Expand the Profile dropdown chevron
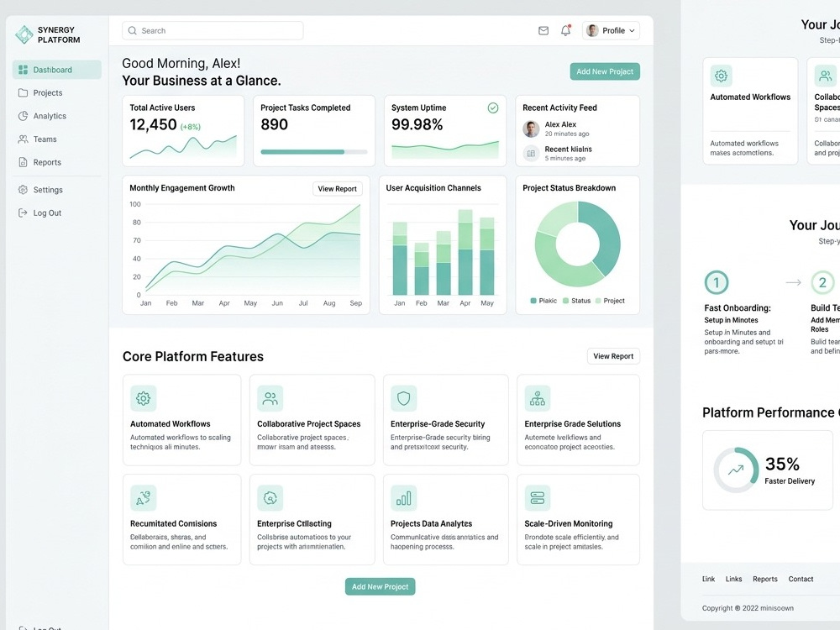 (x=633, y=31)
